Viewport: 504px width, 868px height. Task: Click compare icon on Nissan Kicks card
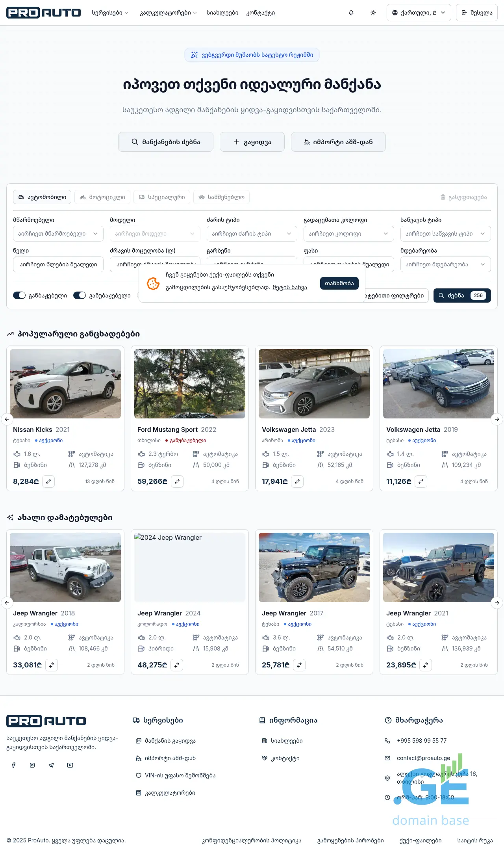pos(48,481)
